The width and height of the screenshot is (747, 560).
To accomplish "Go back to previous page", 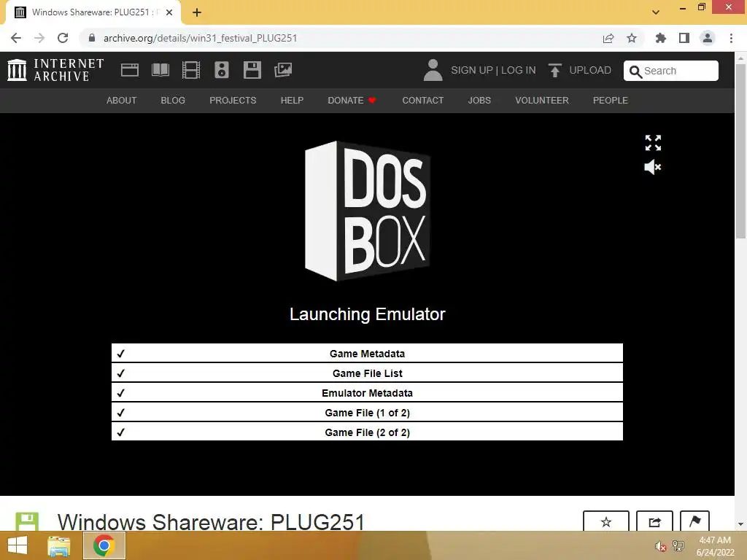I will (x=16, y=38).
